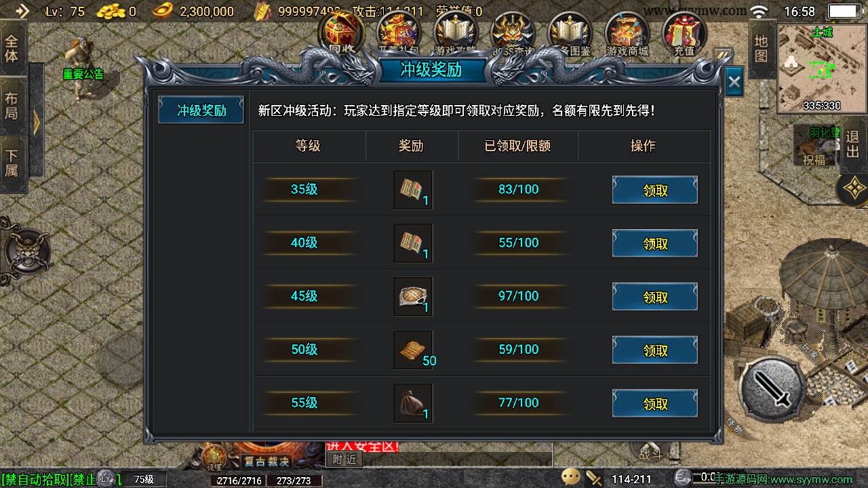The image size is (868, 488).
Task: Select the 冲级奖励 sidebar tab
Action: coord(201,110)
